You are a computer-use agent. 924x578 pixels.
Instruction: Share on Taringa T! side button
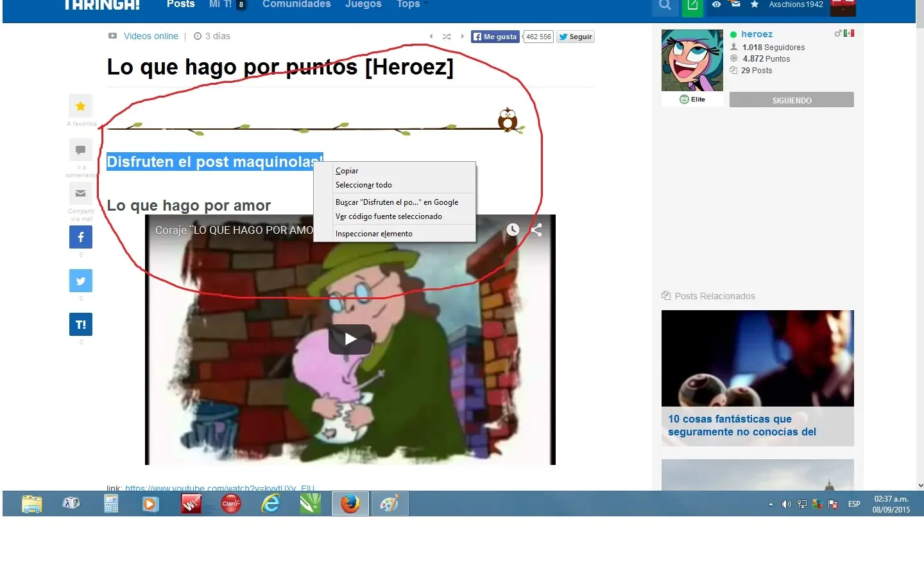pyautogui.click(x=81, y=324)
